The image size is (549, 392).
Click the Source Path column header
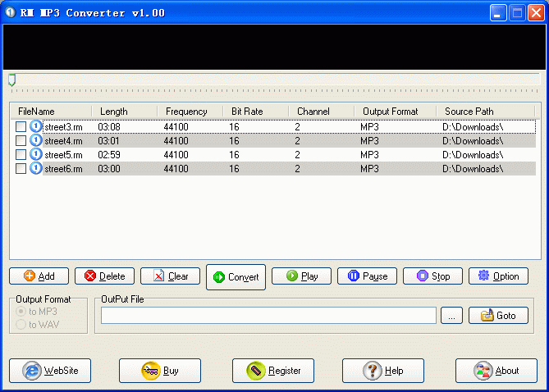(486, 112)
